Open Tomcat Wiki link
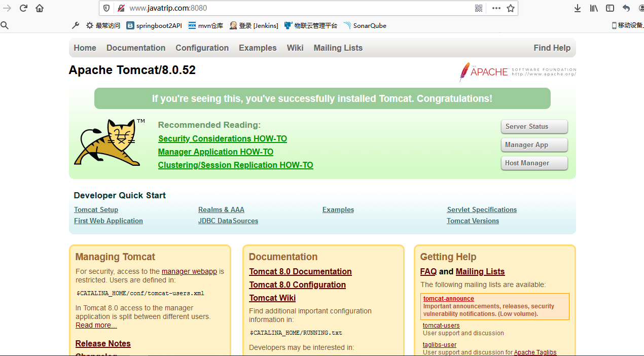Screen dimensions: 644x356 click(272, 298)
